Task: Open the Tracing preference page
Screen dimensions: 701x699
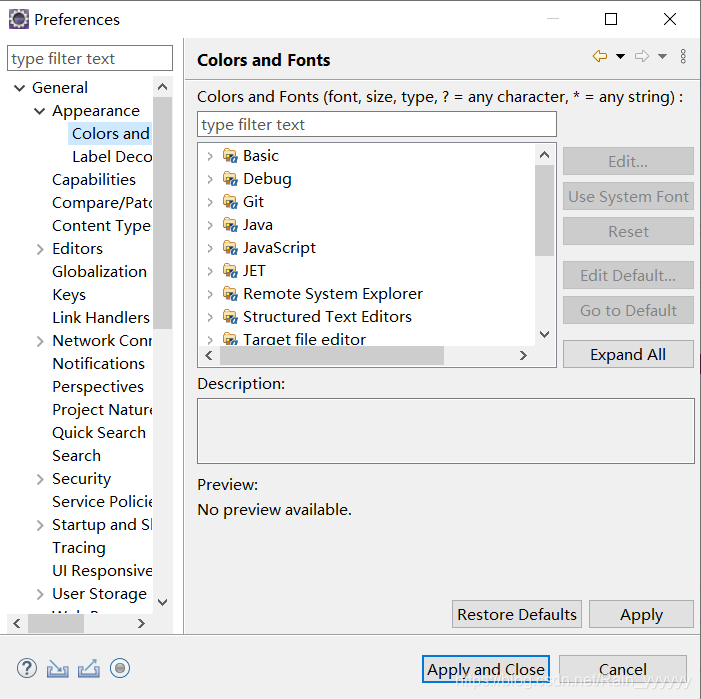Action: 79,548
